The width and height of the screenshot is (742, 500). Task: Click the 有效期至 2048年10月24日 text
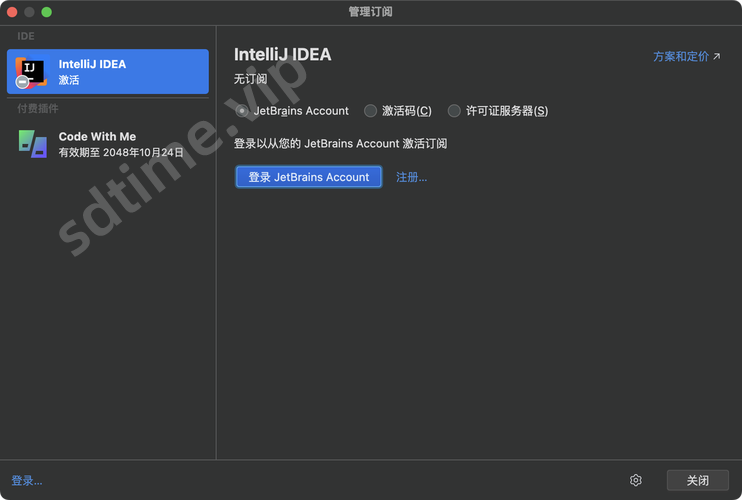[x=121, y=152]
